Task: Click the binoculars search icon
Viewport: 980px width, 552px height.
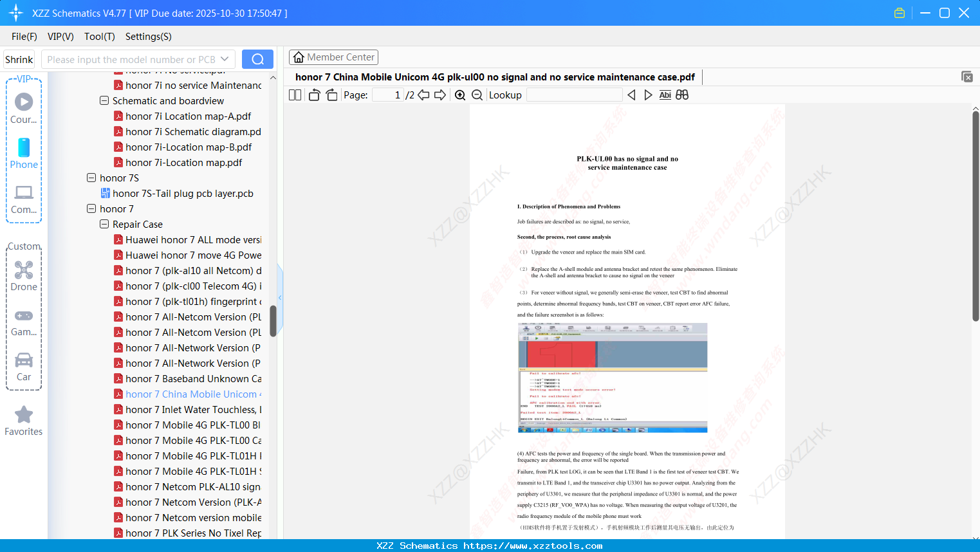Action: point(682,95)
